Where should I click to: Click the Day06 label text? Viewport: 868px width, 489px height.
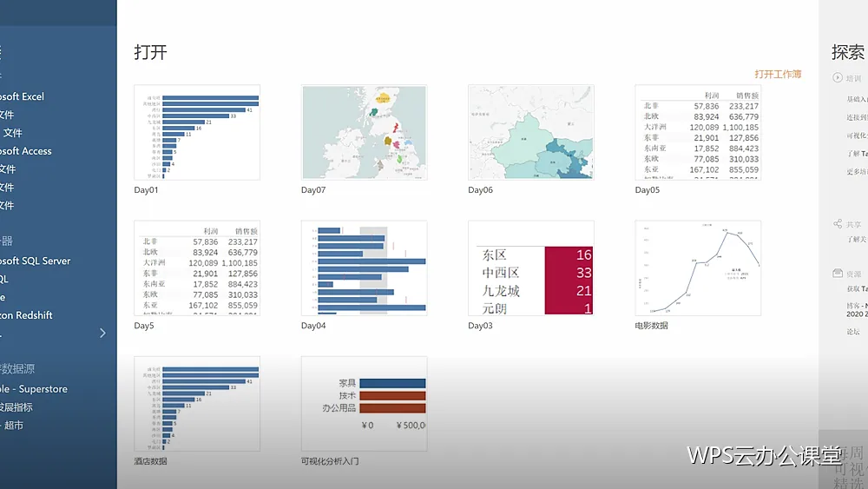[x=480, y=190]
